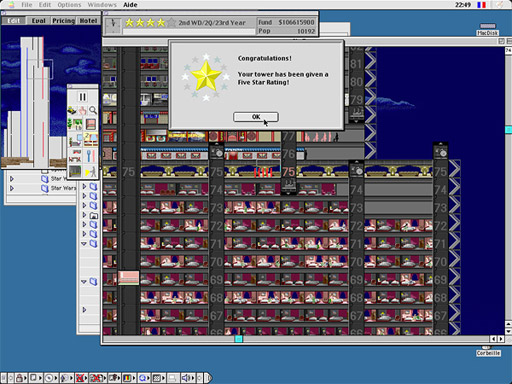Screen dimensions: 512x384
Task: Open the blue Q QuickTime Control Strip module
Action: [144, 378]
